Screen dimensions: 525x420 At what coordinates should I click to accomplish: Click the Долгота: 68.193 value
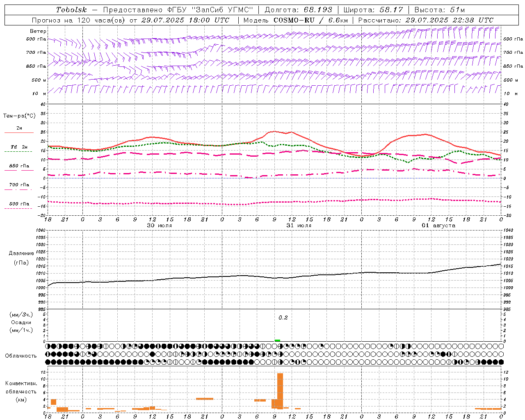tap(299, 10)
